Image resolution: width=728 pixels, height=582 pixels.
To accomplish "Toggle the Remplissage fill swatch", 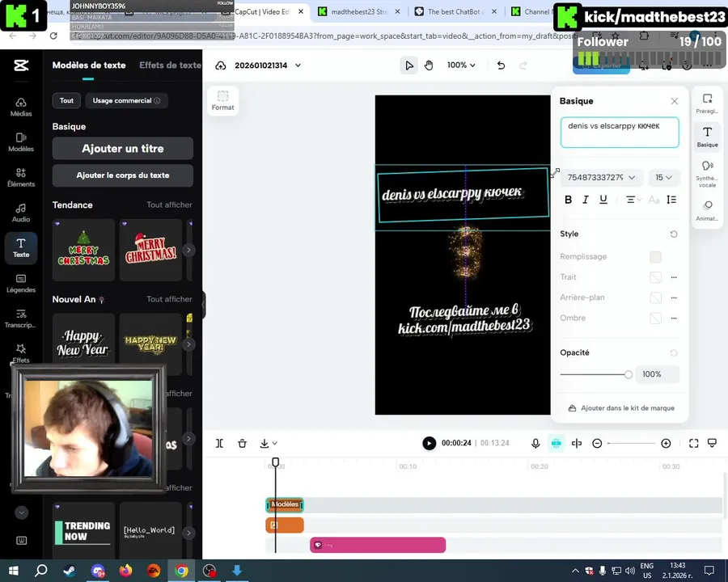I will 655,257.
